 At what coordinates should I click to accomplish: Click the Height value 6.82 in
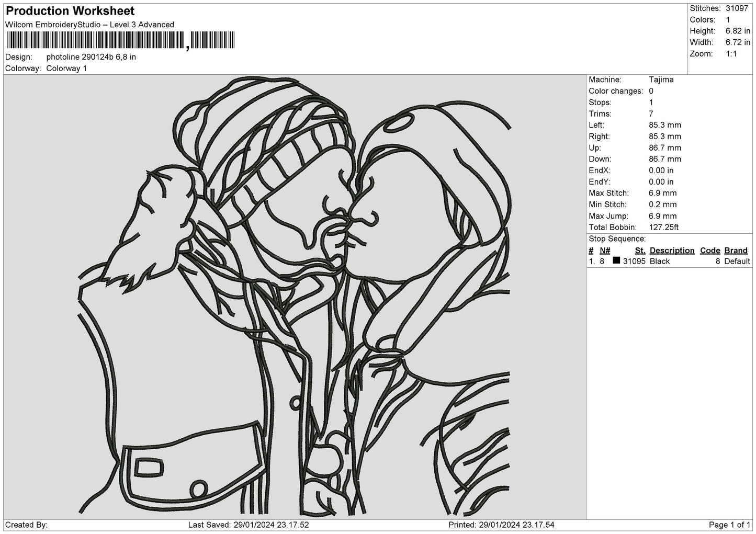[x=738, y=31]
